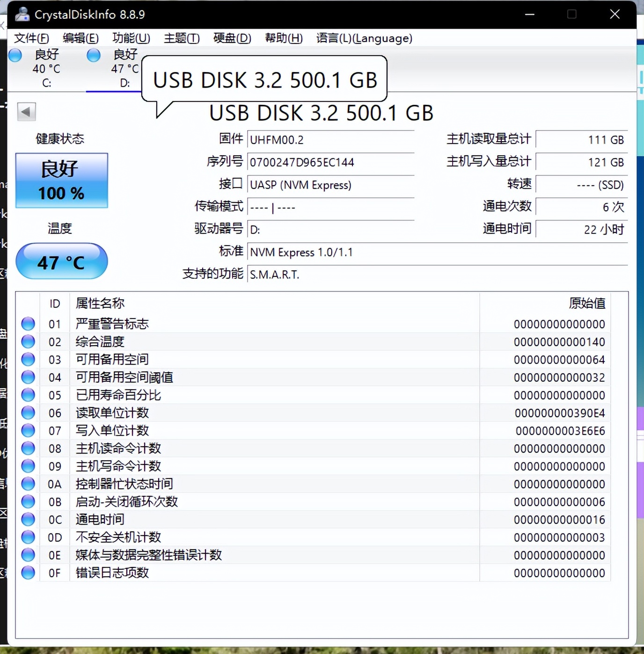Click status orb for 06 读取单位计数

click(x=28, y=413)
